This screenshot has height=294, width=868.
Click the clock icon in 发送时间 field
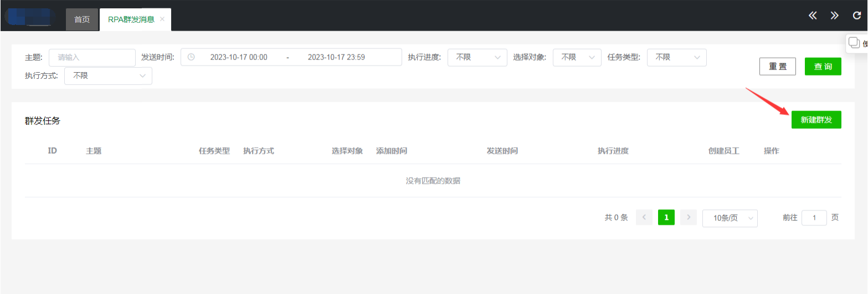pyautogui.click(x=191, y=57)
